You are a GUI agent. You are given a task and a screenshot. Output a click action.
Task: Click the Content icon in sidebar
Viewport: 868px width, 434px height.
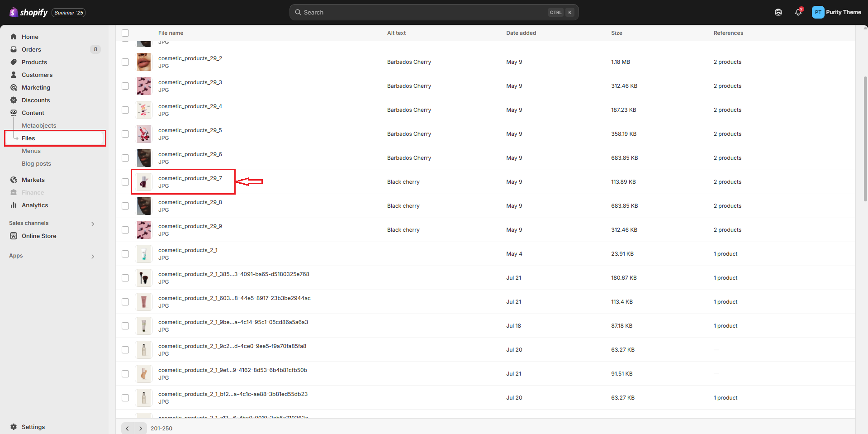pos(14,113)
